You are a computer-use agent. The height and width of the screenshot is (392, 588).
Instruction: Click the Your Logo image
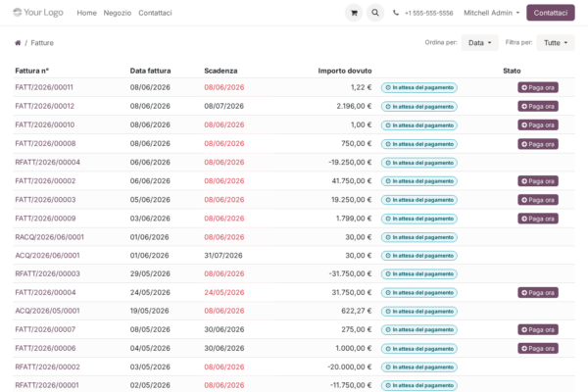click(x=38, y=13)
